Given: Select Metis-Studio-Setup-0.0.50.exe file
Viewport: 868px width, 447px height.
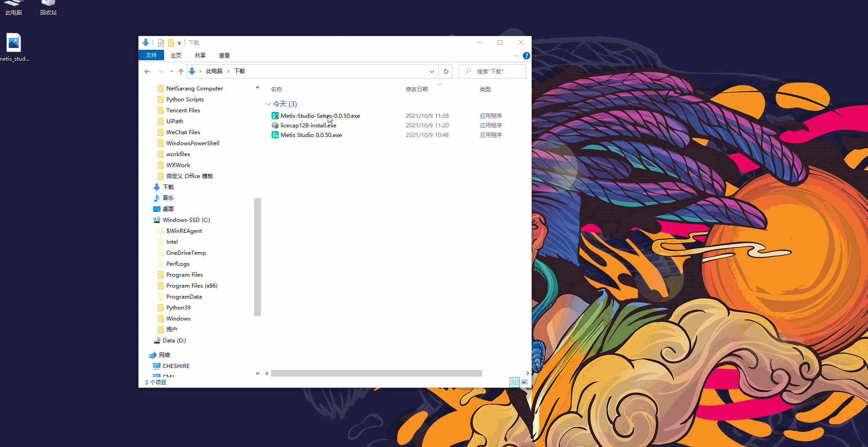Looking at the screenshot, I should point(320,116).
